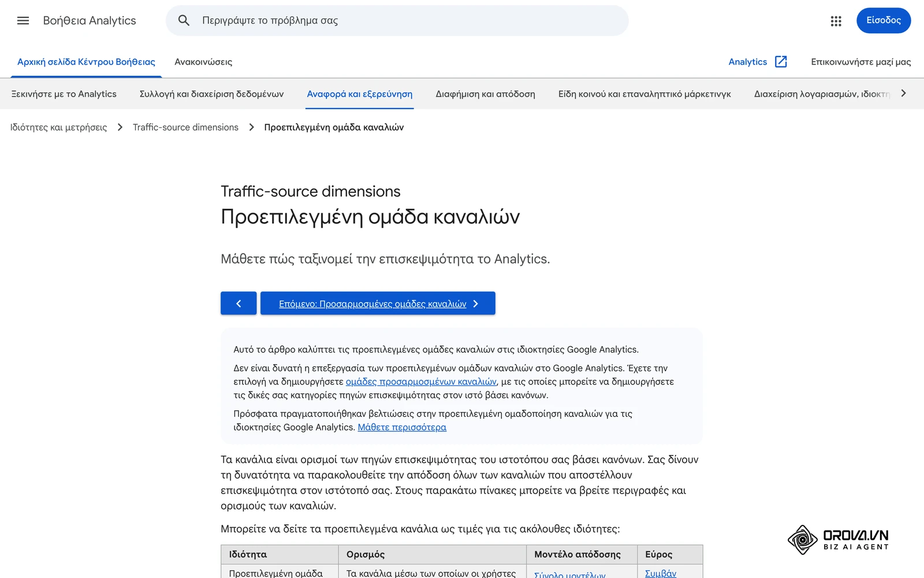Click the chevron after Επόμενο button text

476,303
